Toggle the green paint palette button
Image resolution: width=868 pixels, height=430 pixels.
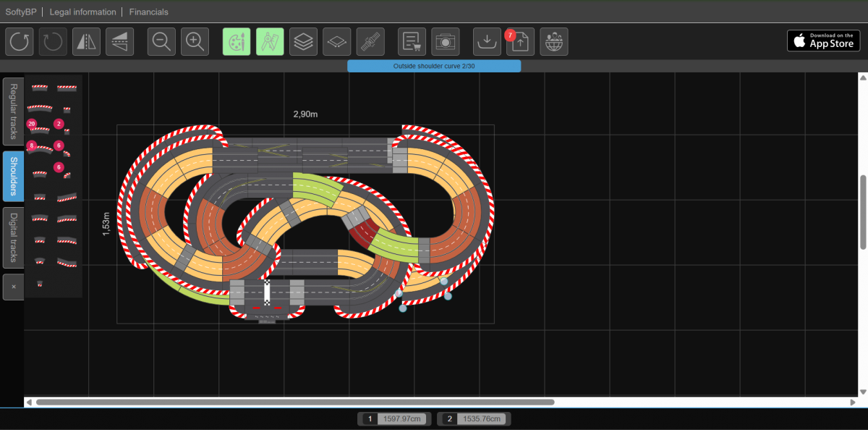(237, 42)
